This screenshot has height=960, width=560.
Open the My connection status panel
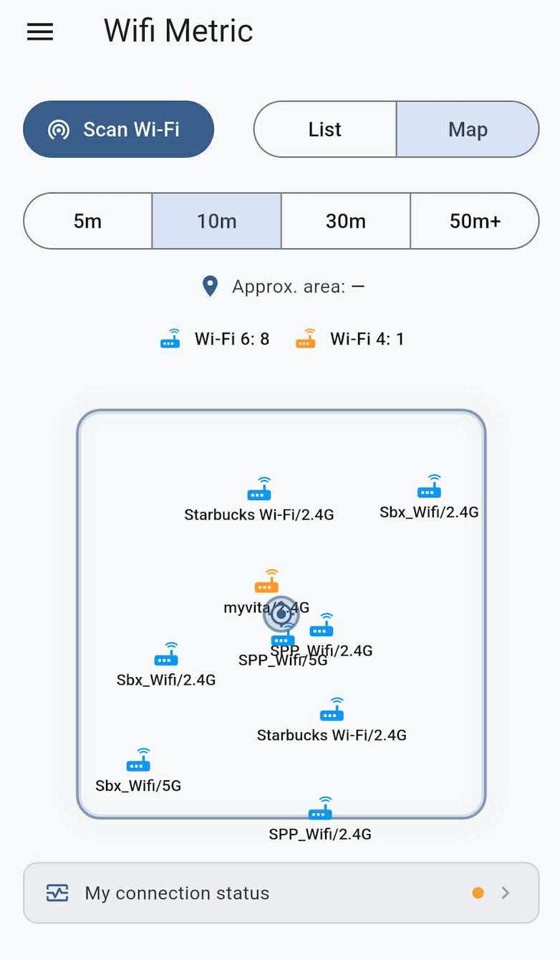(281, 893)
